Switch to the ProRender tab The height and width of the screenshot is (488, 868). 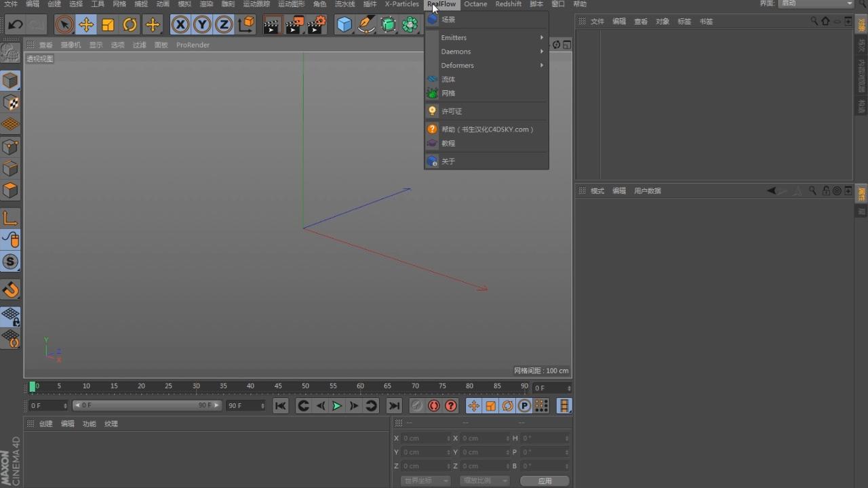click(193, 45)
